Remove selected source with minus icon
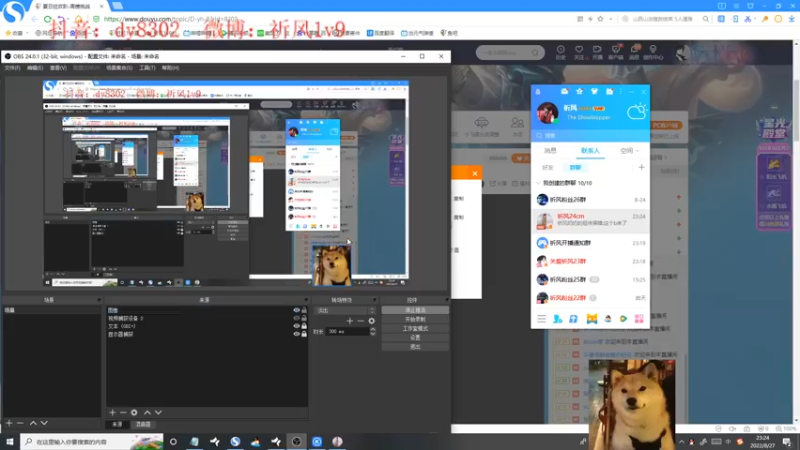This screenshot has height=450, width=800. (x=123, y=412)
